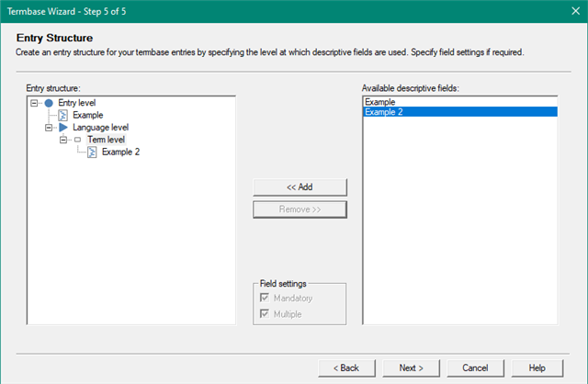Proceed with the Next > button
The image size is (588, 384).
[411, 367]
